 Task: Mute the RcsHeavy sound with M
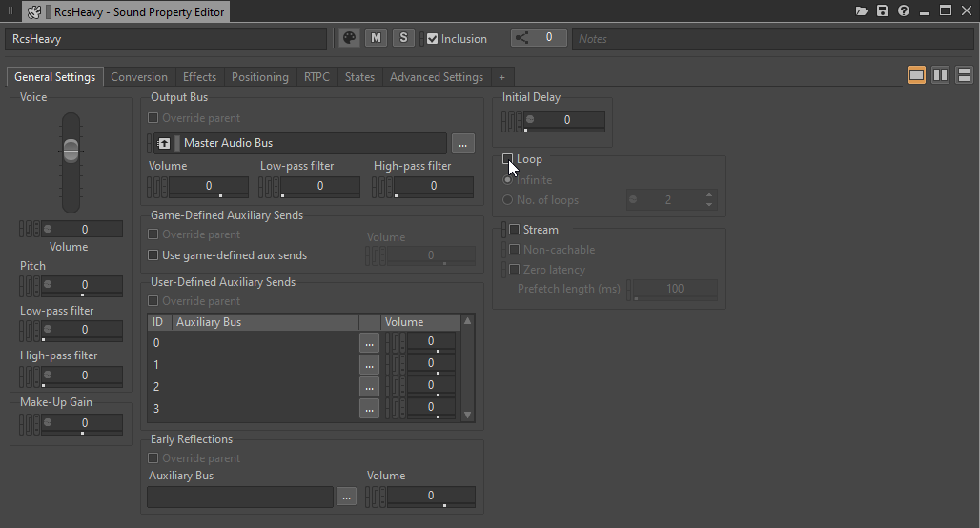(376, 38)
